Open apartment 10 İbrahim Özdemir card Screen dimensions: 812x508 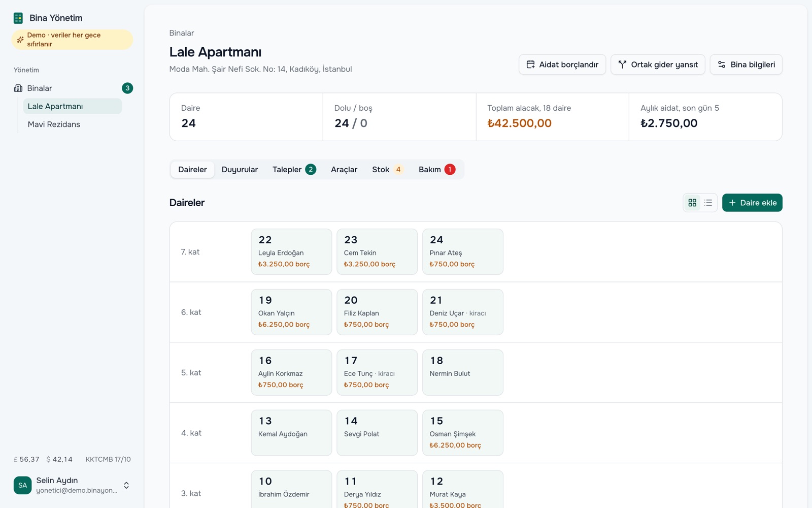pos(291,489)
